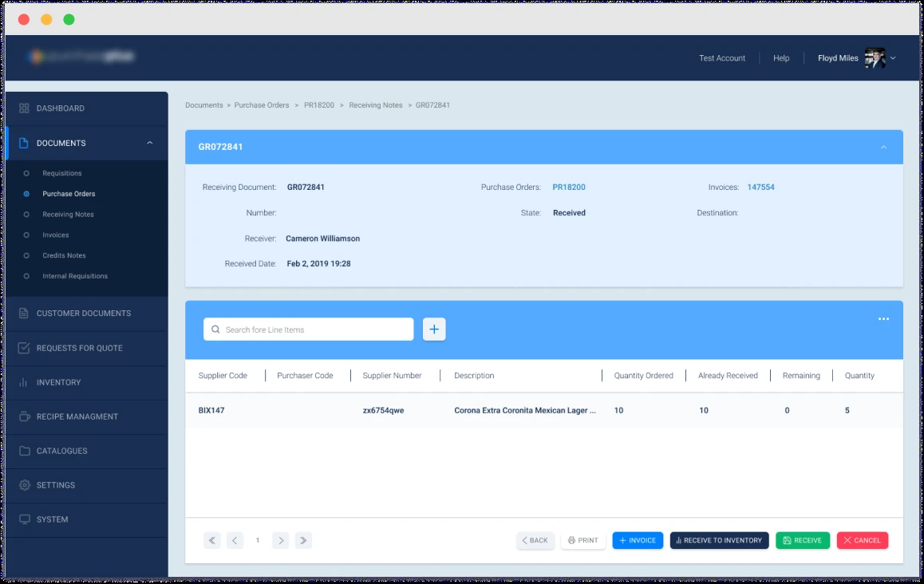Click the Quantity Ordered column header
The width and height of the screenshot is (924, 584).
click(643, 376)
